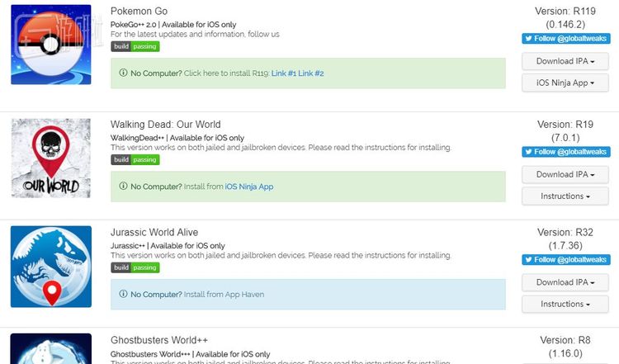This screenshot has height=364, width=619.
Task: Open Link #1 to install R119
Action: (x=284, y=73)
